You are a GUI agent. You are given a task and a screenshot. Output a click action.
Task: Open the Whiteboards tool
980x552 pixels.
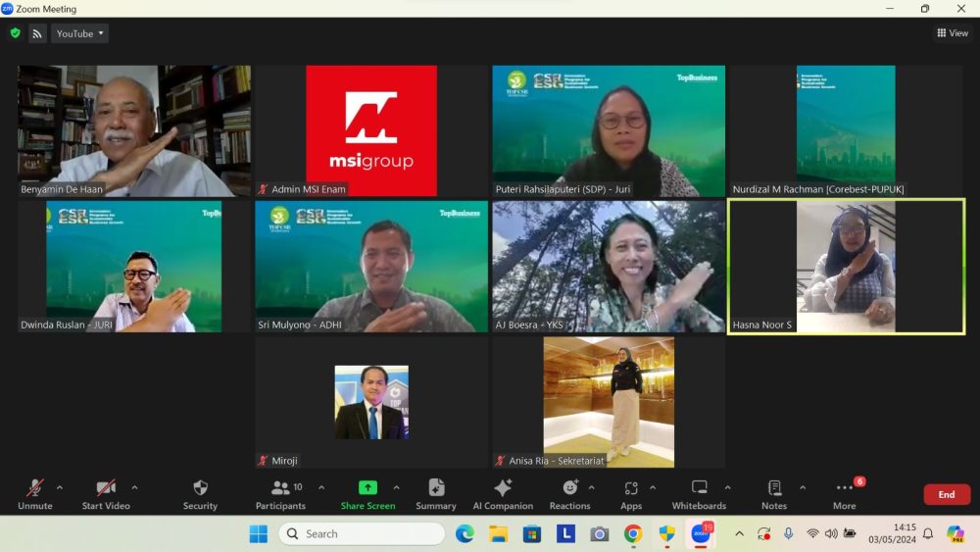pyautogui.click(x=699, y=493)
